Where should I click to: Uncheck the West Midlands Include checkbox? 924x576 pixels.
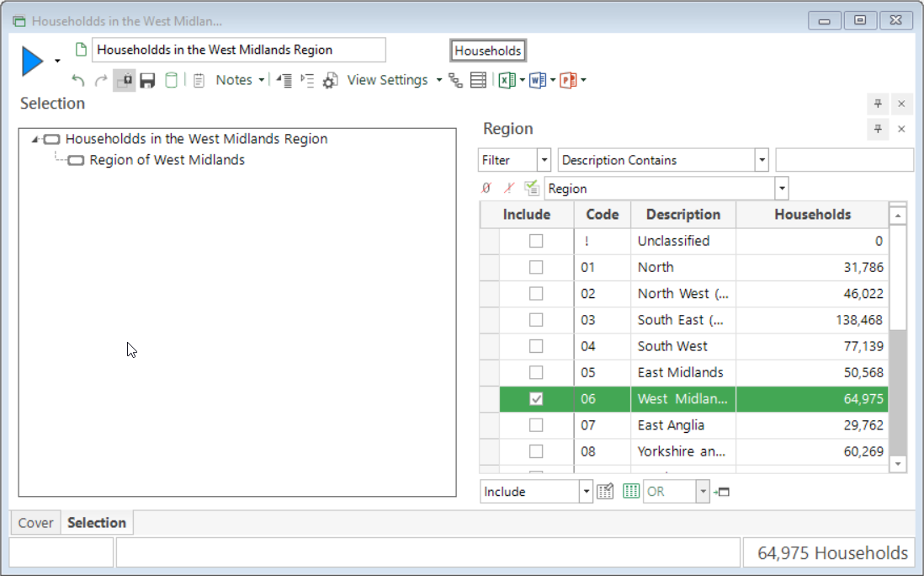tap(536, 398)
